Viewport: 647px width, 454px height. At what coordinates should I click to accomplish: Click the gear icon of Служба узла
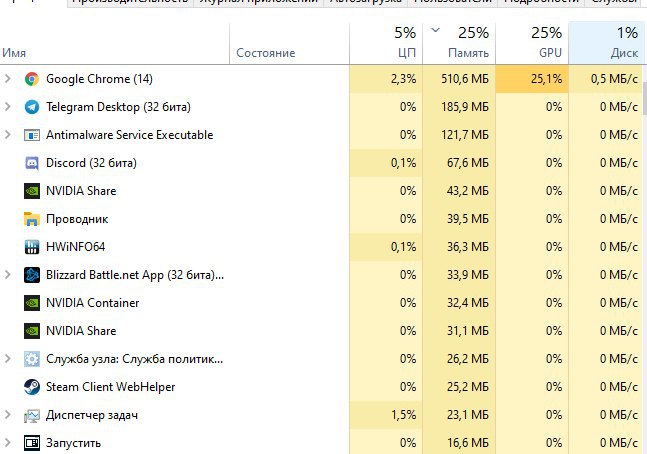point(32,359)
